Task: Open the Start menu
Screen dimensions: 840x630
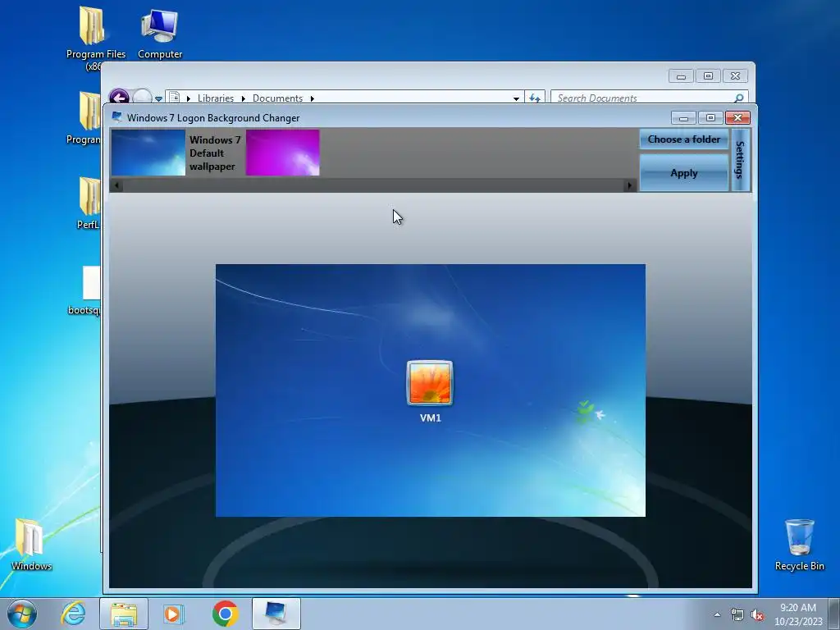Action: (x=22, y=614)
